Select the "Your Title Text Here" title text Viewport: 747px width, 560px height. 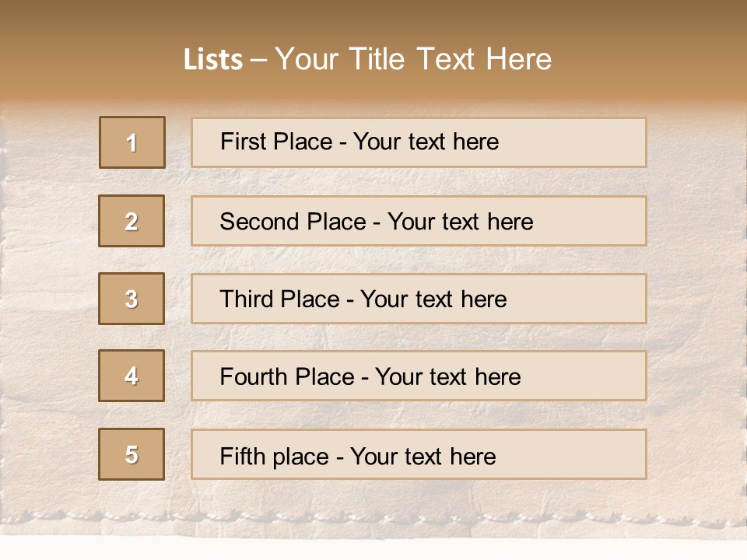413,59
